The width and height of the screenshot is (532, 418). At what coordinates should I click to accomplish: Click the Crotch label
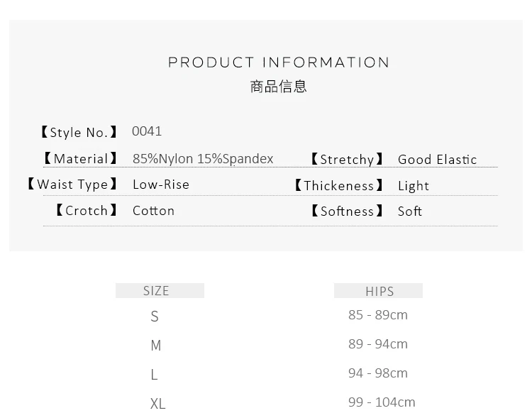(x=86, y=211)
